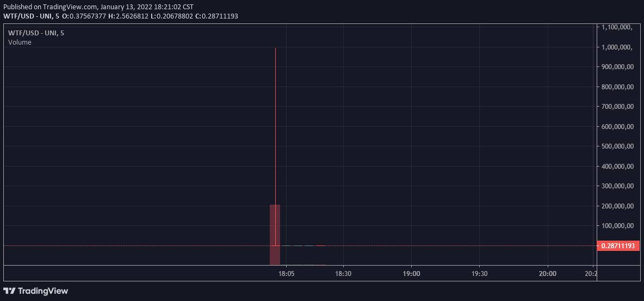The height and width of the screenshot is (301, 644).
Task: Click the 900,000 price axis value
Action: point(618,66)
